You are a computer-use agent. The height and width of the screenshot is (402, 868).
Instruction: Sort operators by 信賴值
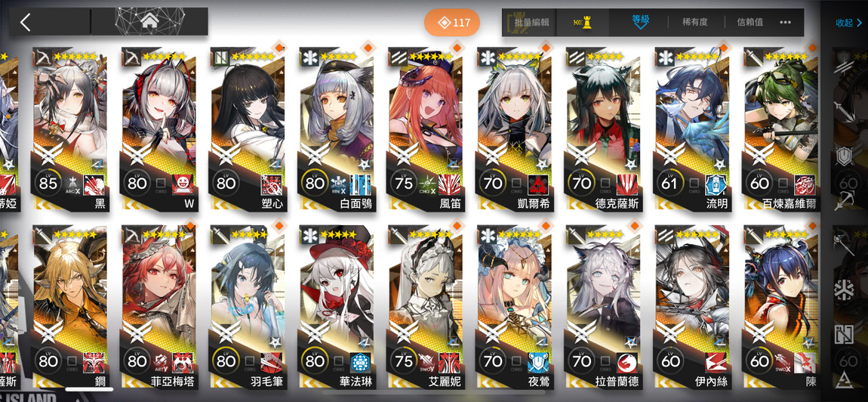point(750,22)
